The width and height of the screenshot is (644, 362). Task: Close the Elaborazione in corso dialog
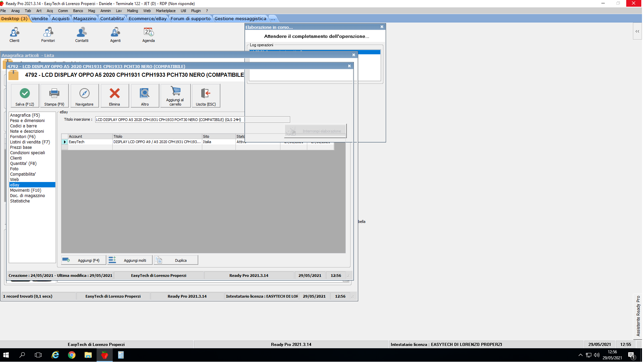pyautogui.click(x=382, y=27)
